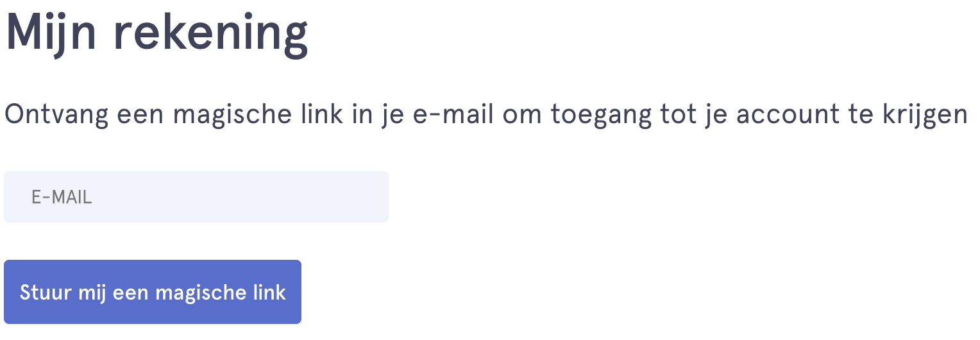The image size is (980, 340).
Task: Click the word 'rekening' in the title
Action: pyautogui.click(x=211, y=33)
